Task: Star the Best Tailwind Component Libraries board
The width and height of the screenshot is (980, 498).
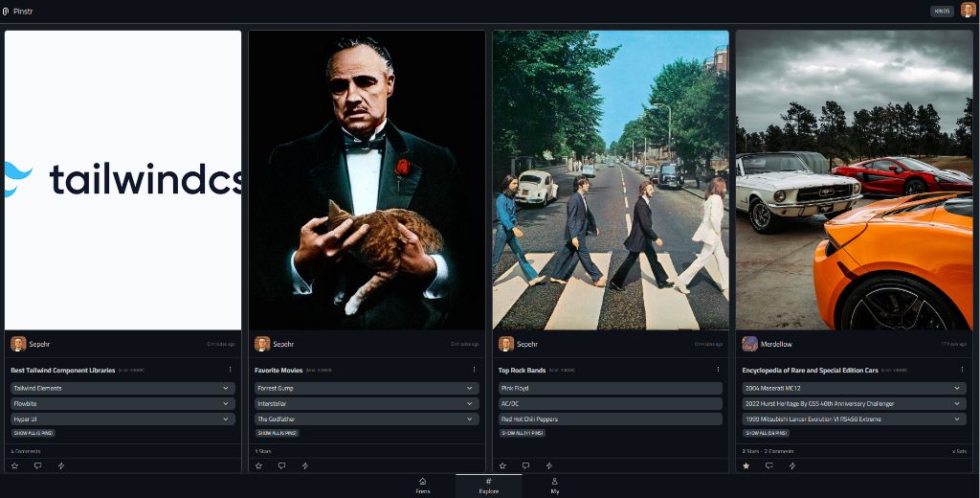Action: 15,465
